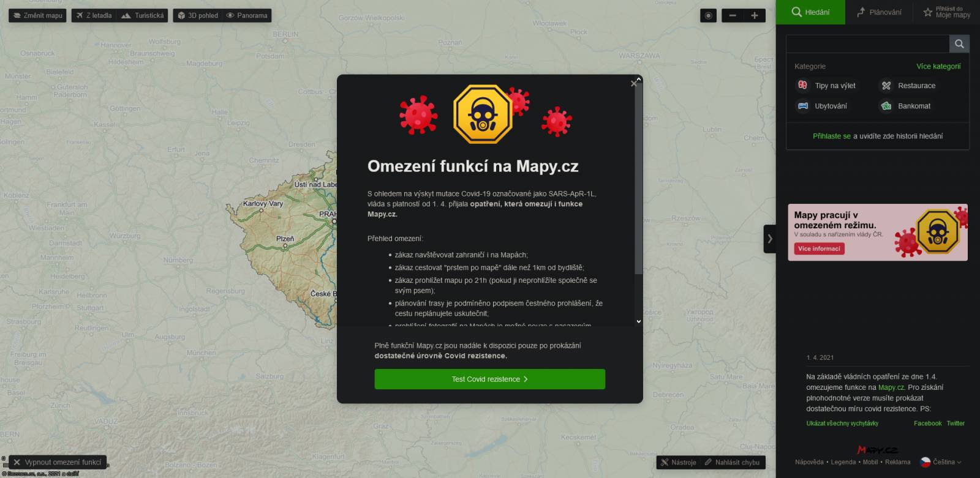
Task: Click Nahlásit chybu report button
Action: pos(733,462)
